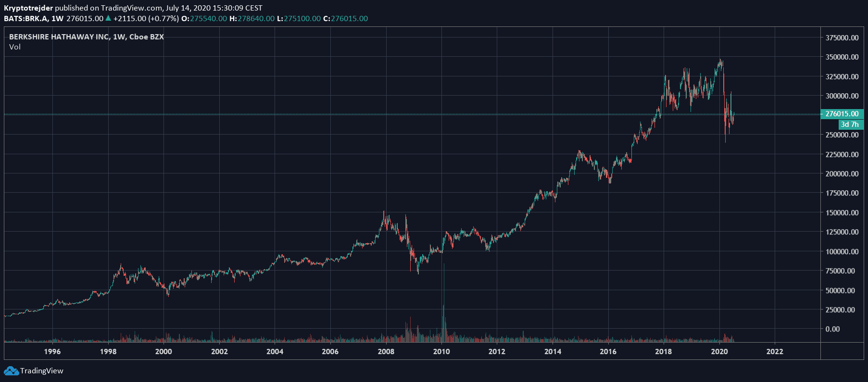The width and height of the screenshot is (868, 382).
Task: Click the 2022 label on time axis
Action: (774, 351)
